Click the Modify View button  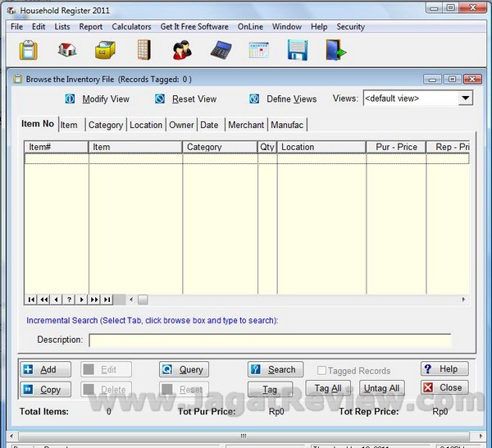(105, 98)
